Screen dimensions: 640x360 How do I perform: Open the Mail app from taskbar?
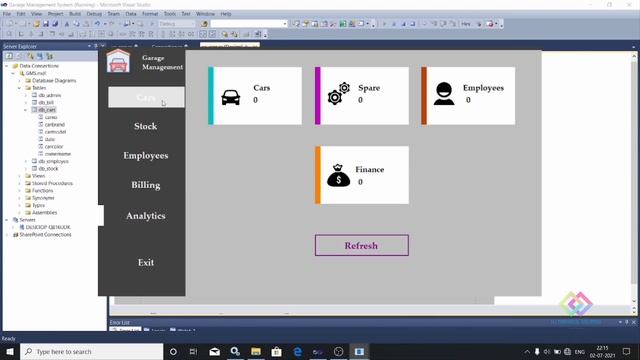pyautogui.click(x=214, y=351)
